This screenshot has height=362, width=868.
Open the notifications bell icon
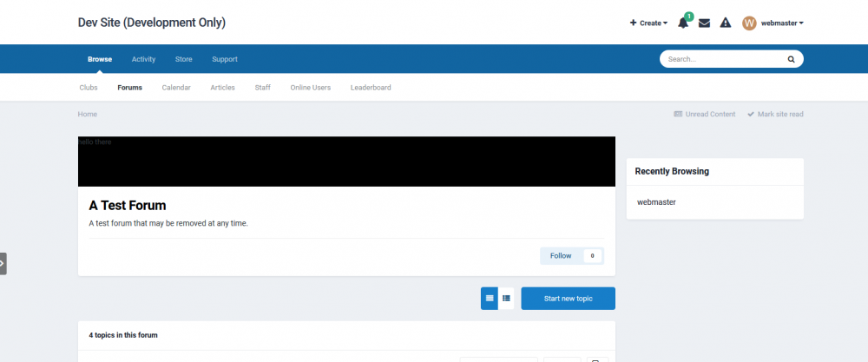point(683,23)
